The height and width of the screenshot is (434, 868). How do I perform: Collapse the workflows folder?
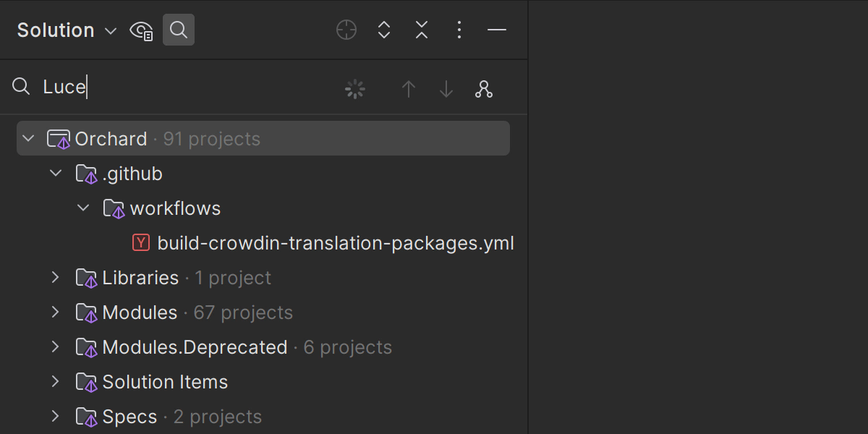coord(83,208)
